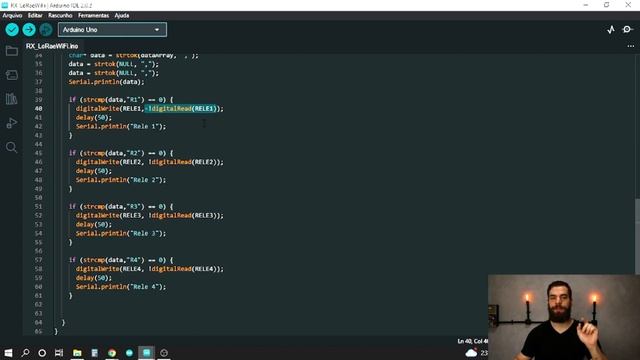Open the Sketchbook folder sidebar icon
The height and width of the screenshot is (360, 640).
click(11, 51)
